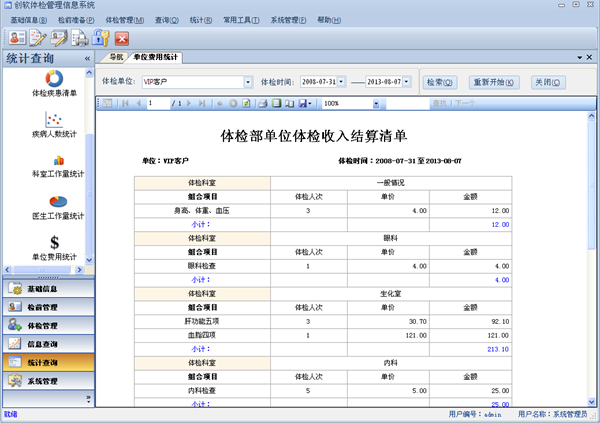Open the 100% zoom dropdown
Image resolution: width=600 pixels, height=423 pixels.
click(376, 104)
